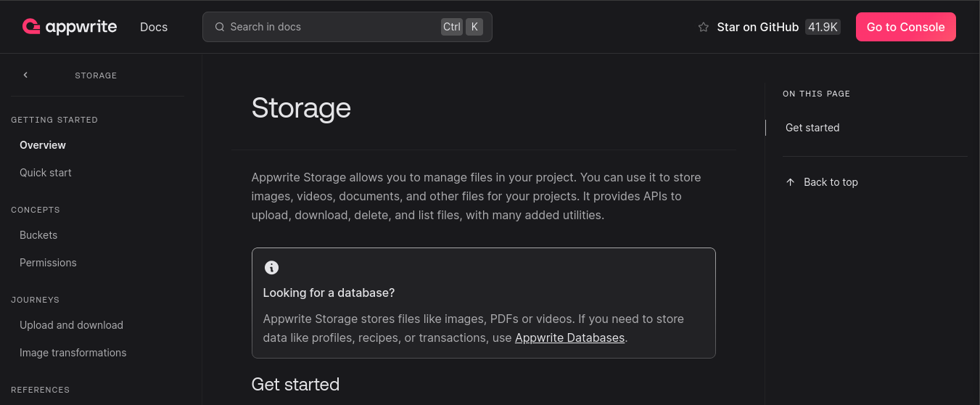Click the Ctrl key hint in search
This screenshot has height=405, width=980.
452,27
